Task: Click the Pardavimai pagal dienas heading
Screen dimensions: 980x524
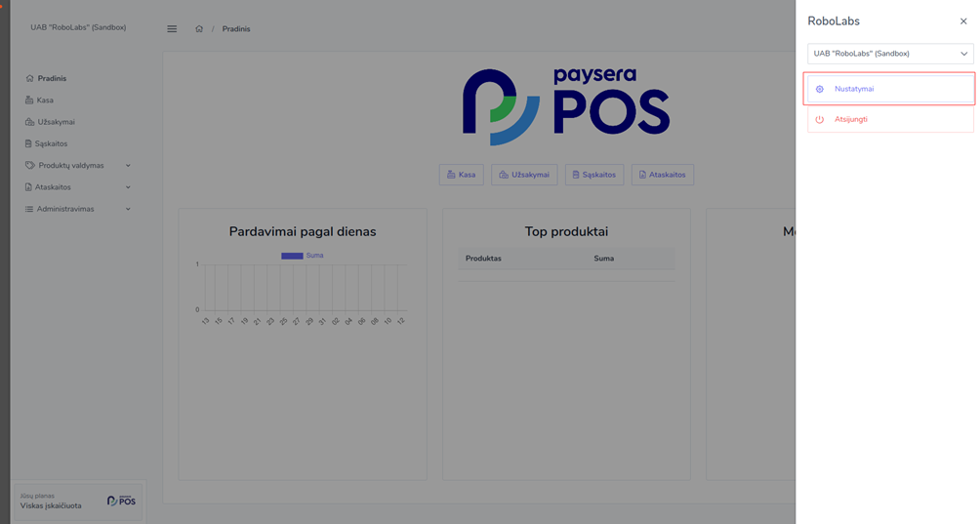Action: pos(303,231)
